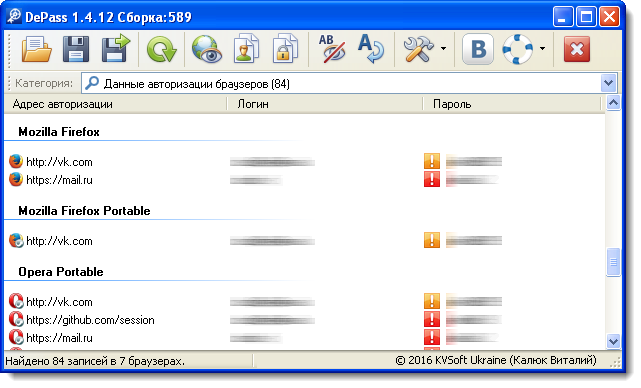Click Opera icon beside Opera Portable vk.com entry

tap(16, 301)
